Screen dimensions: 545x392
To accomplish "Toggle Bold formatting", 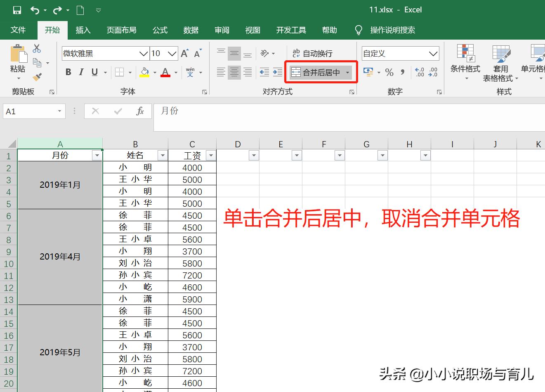I will pos(68,72).
